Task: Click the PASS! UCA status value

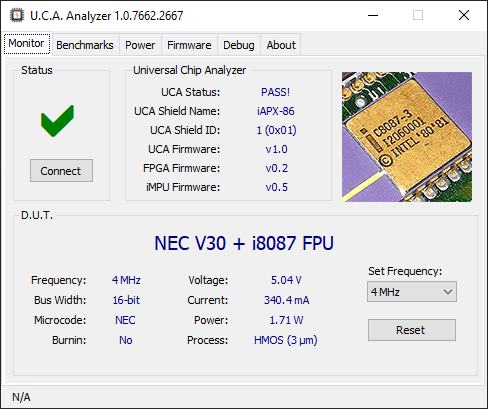Action: [275, 92]
